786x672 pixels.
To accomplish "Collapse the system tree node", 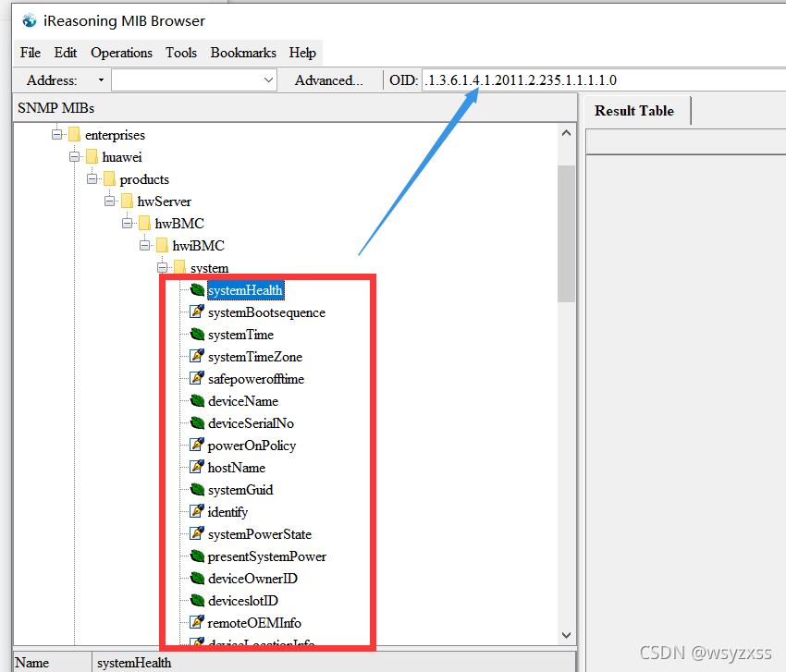I will click(162, 267).
